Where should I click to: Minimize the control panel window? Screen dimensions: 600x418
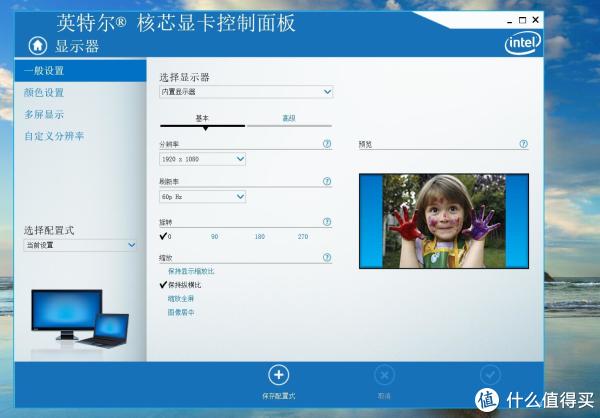coord(509,21)
